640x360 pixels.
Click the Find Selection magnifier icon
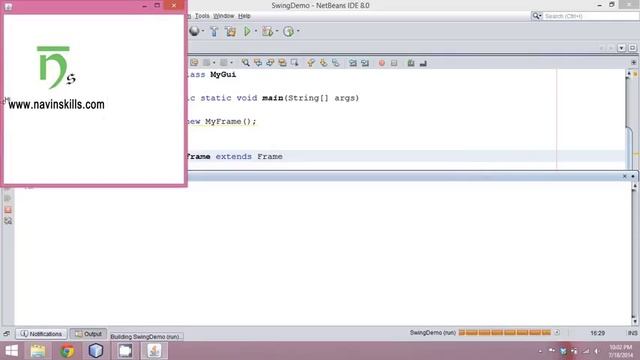[x=245, y=63]
